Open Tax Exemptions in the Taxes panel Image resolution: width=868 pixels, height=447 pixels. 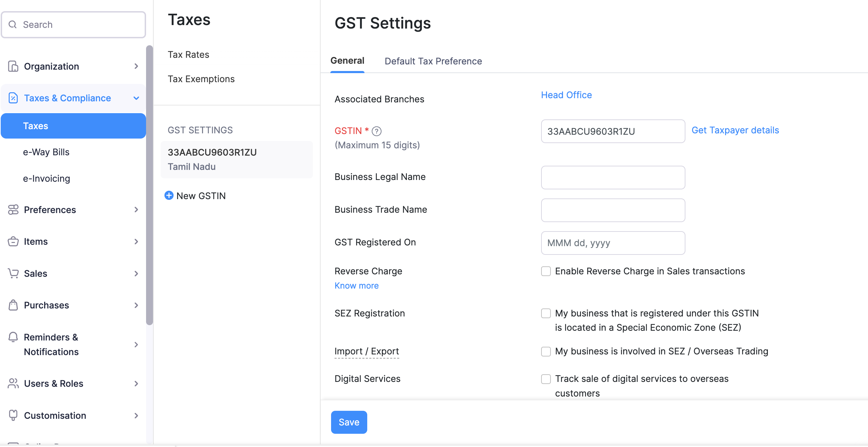(201, 79)
